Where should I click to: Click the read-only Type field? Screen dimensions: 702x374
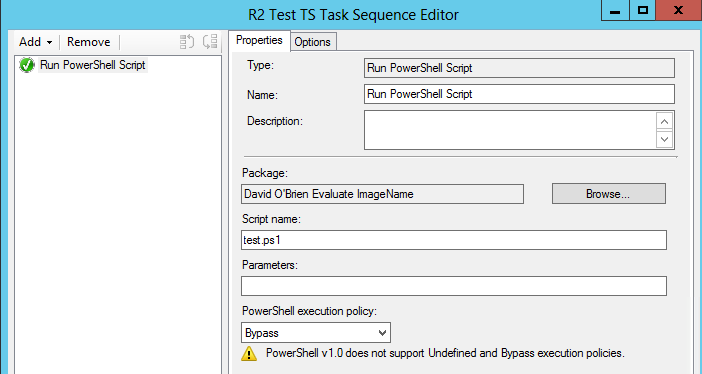pos(519,68)
